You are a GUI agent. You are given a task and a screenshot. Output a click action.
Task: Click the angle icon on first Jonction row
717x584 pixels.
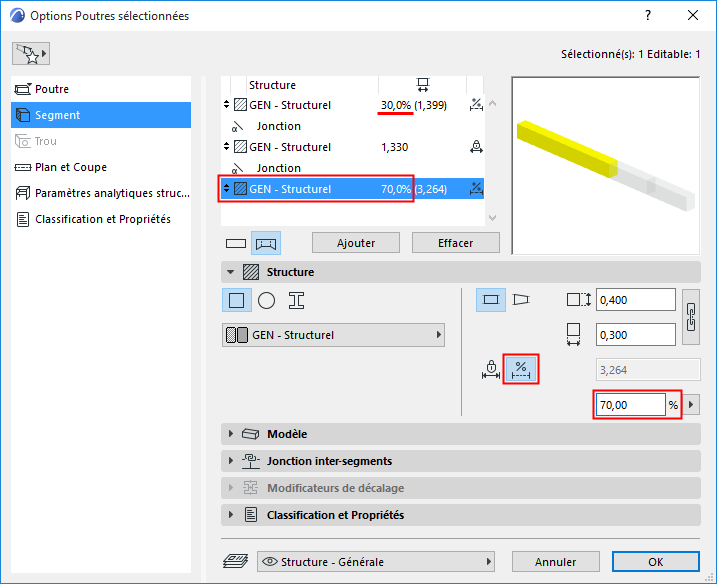coord(238,126)
